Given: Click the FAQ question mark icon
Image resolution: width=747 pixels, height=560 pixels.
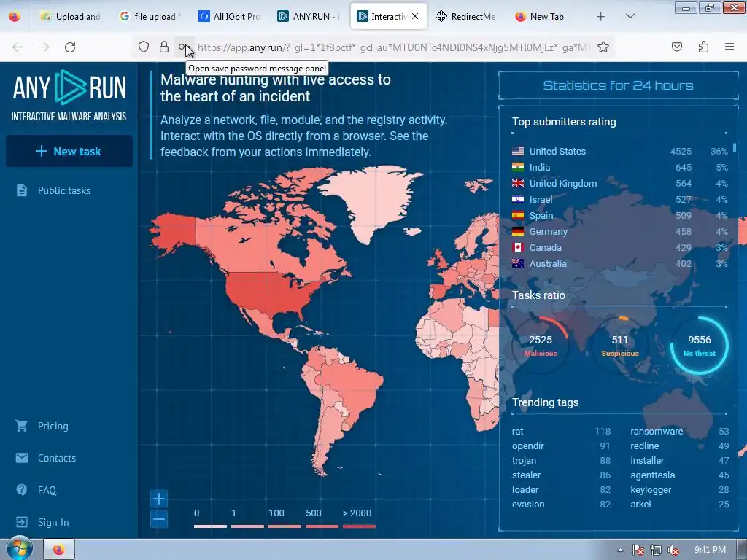Looking at the screenshot, I should tap(21, 489).
